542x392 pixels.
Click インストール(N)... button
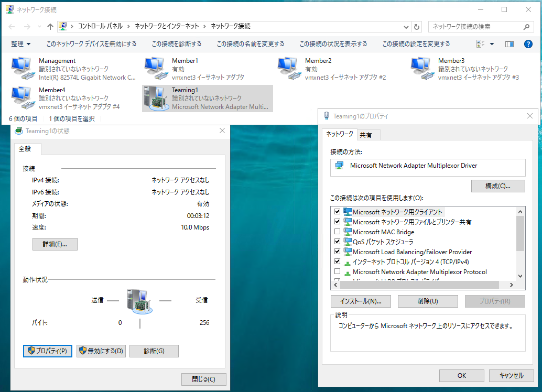pos(361,301)
